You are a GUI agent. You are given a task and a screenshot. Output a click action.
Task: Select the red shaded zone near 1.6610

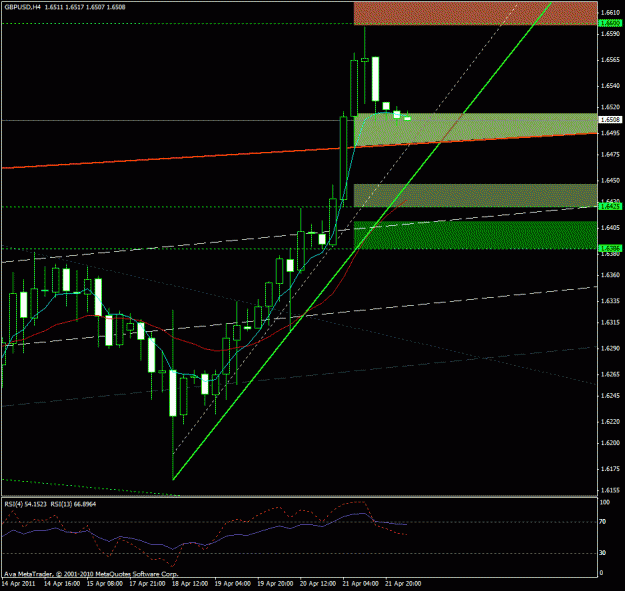476,14
